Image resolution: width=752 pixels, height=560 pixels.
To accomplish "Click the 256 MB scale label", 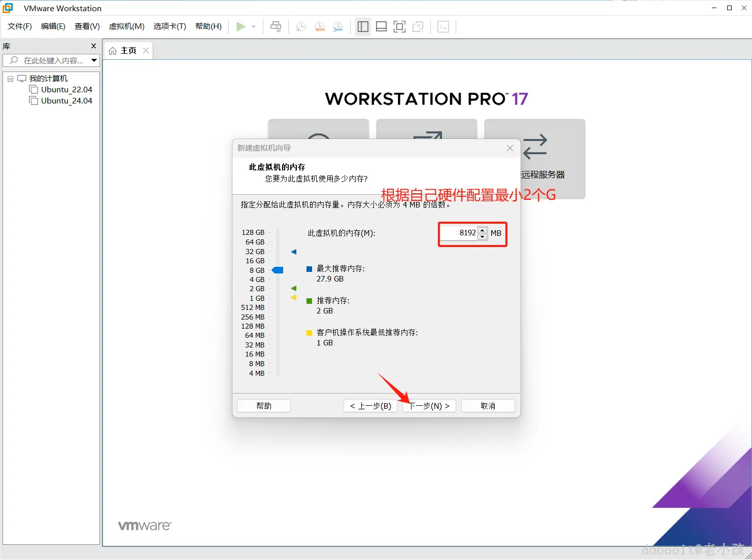I will click(253, 317).
